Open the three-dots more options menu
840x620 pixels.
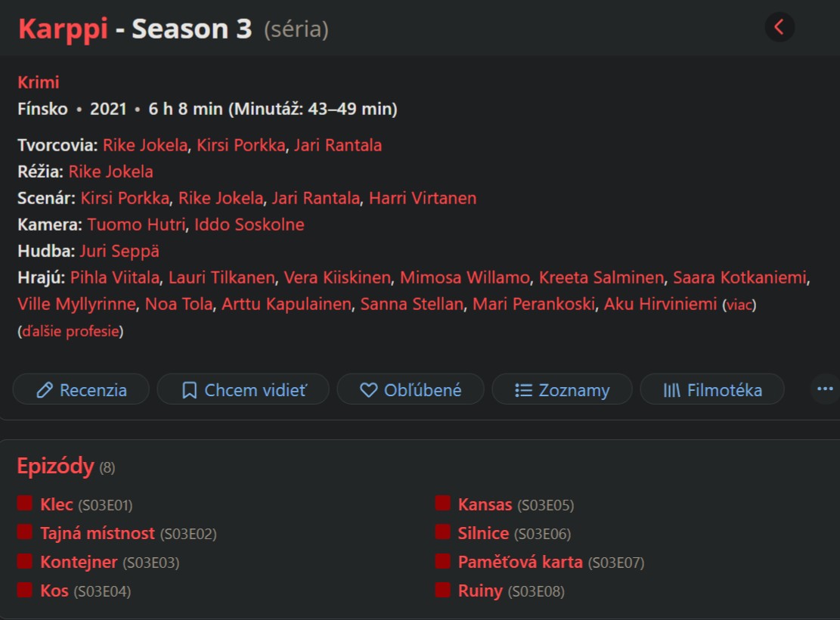pos(825,389)
